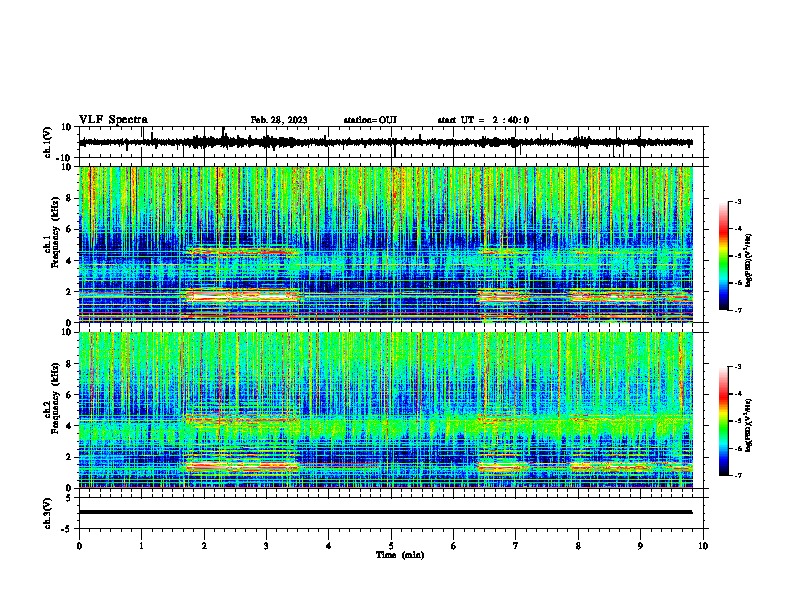Click the "start UT = 2:40:0" label
The image size is (792, 612).
pyautogui.click(x=483, y=120)
